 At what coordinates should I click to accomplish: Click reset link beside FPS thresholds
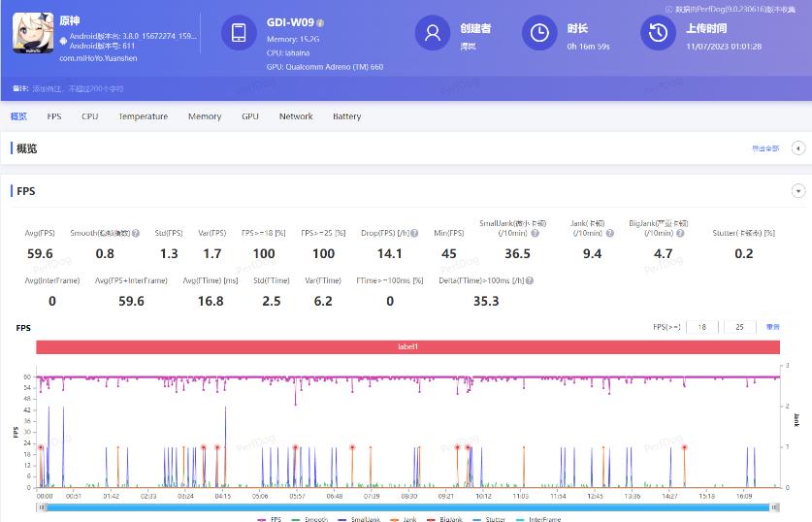point(773,327)
